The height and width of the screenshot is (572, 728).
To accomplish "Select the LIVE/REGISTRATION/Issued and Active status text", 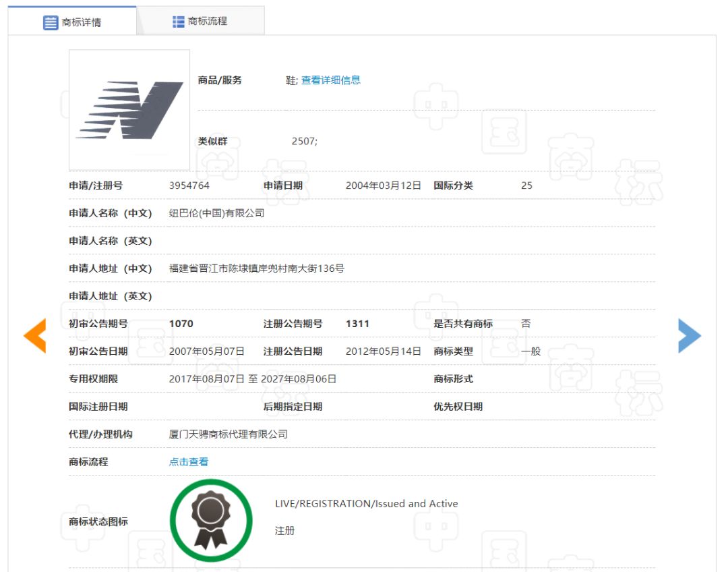I will click(x=366, y=504).
